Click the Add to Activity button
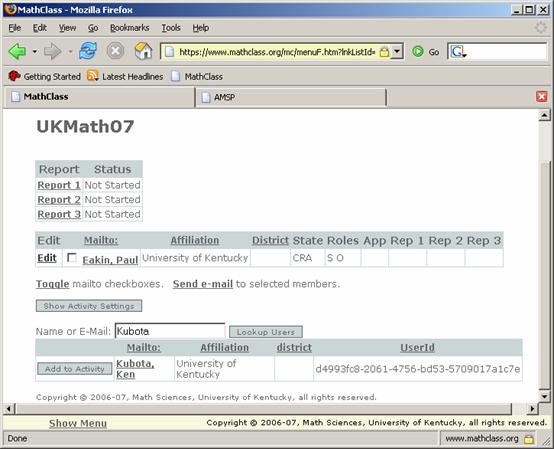This screenshot has width=554, height=449. (75, 369)
